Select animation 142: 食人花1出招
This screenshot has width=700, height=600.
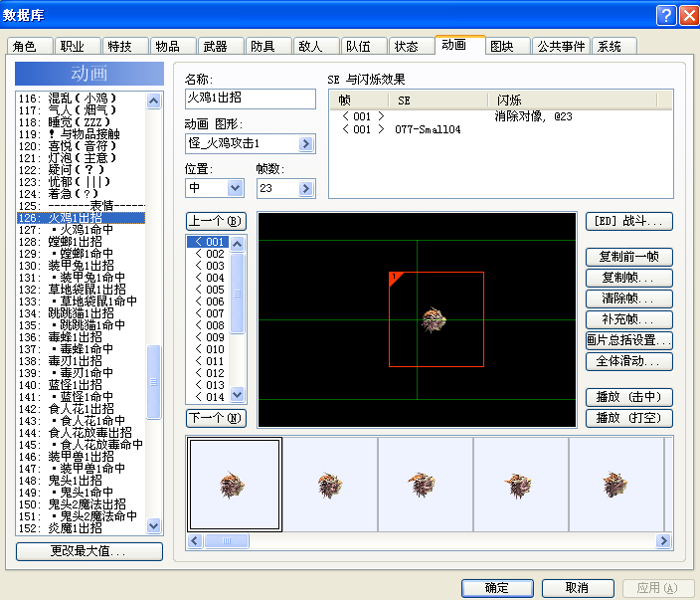(82, 409)
